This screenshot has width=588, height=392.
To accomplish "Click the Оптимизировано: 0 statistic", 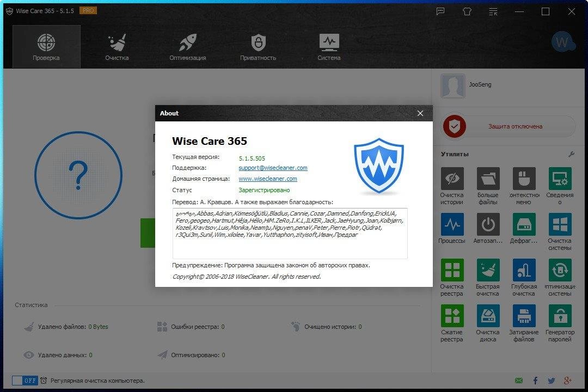I will click(x=191, y=355).
